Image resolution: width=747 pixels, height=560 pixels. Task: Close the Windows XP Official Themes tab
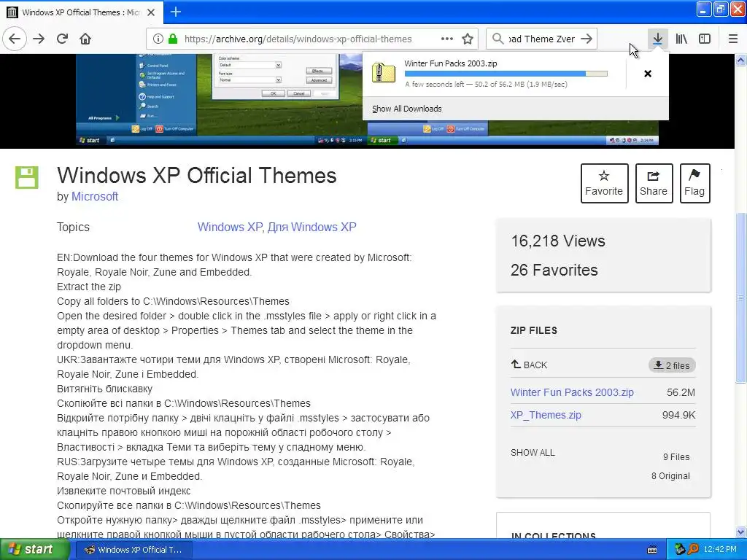pos(151,12)
